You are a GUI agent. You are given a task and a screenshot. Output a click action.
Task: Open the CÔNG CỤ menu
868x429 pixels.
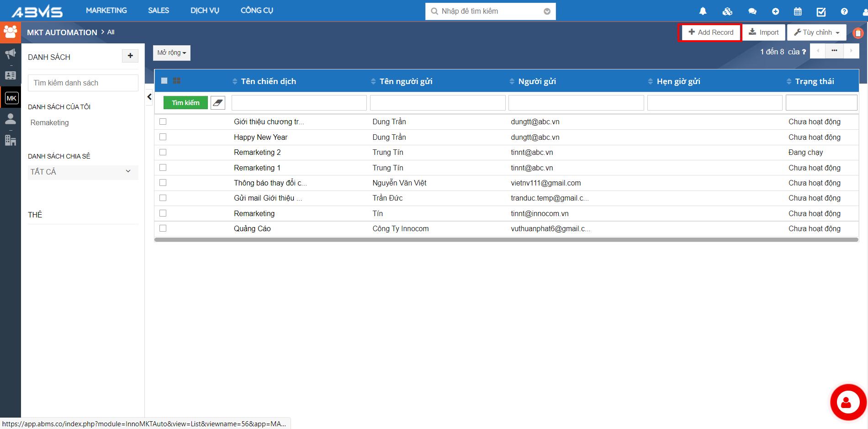click(x=257, y=11)
